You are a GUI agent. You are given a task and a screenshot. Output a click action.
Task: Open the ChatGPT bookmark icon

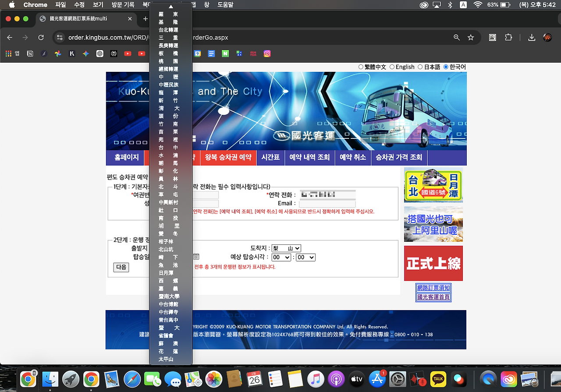(100, 53)
